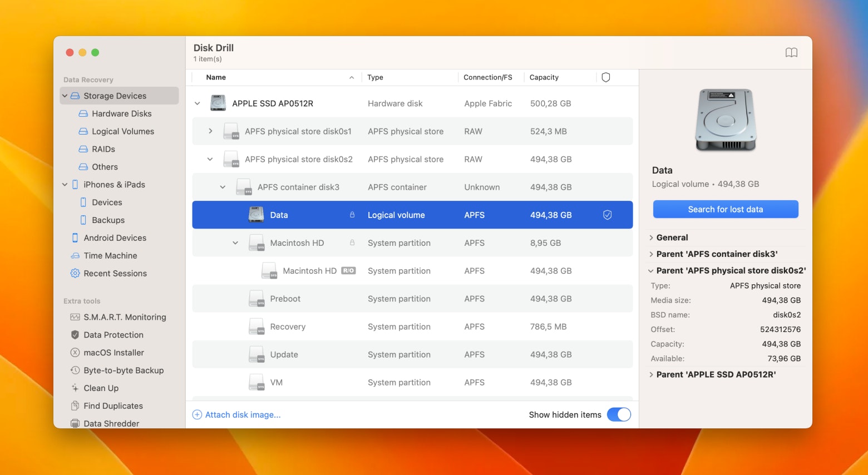Click the Find Duplicates icon
Image resolution: width=868 pixels, height=475 pixels.
75,406
